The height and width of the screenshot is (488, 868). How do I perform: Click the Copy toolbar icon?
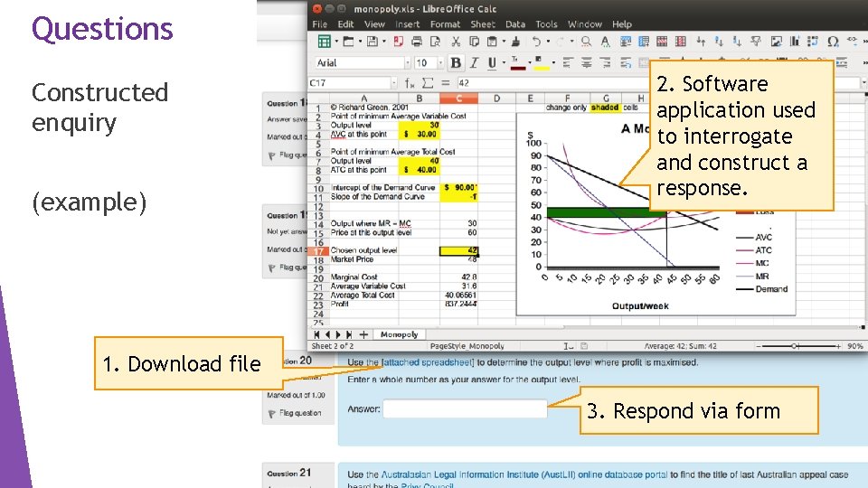(x=475, y=42)
